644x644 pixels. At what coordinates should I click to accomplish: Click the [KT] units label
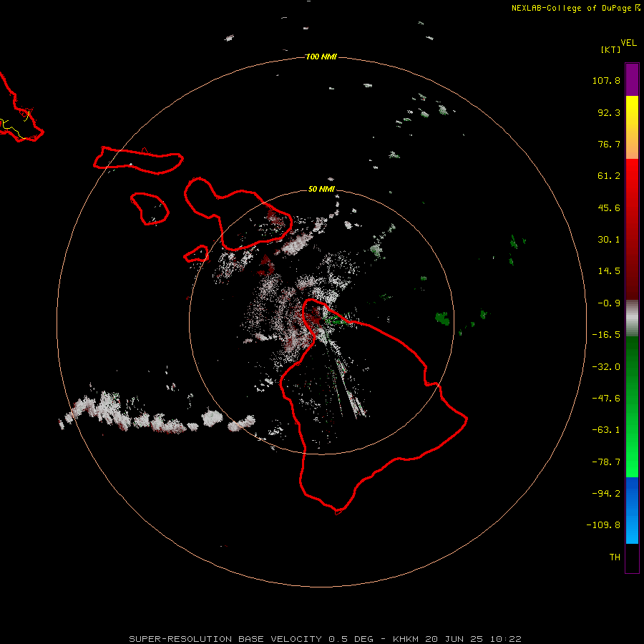click(611, 49)
